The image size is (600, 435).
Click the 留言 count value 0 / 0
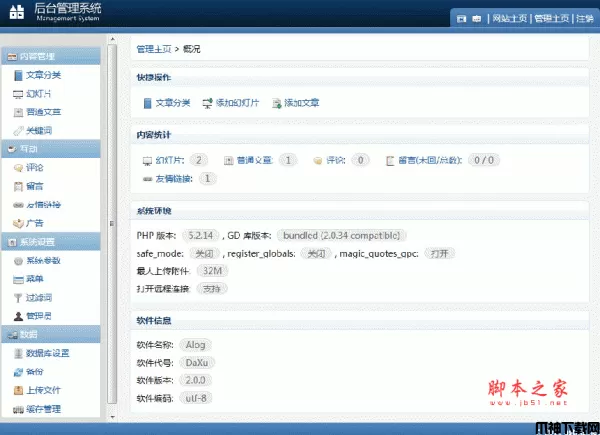[484, 160]
